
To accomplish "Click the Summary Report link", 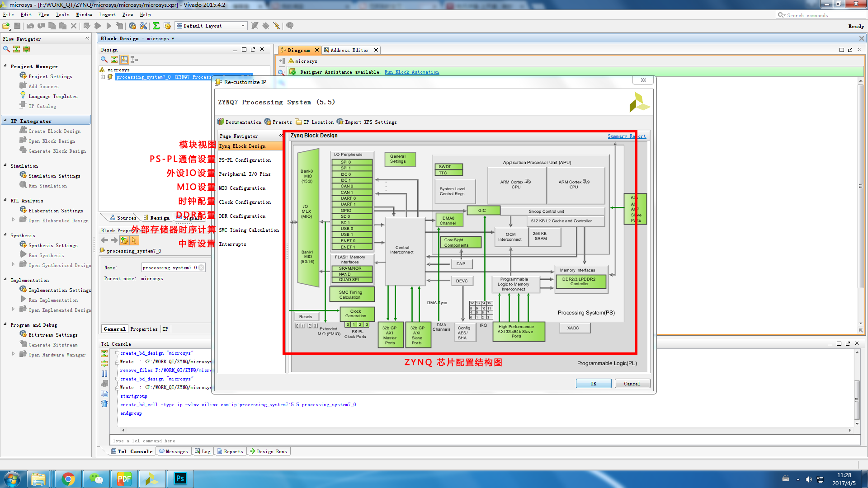I will point(627,136).
